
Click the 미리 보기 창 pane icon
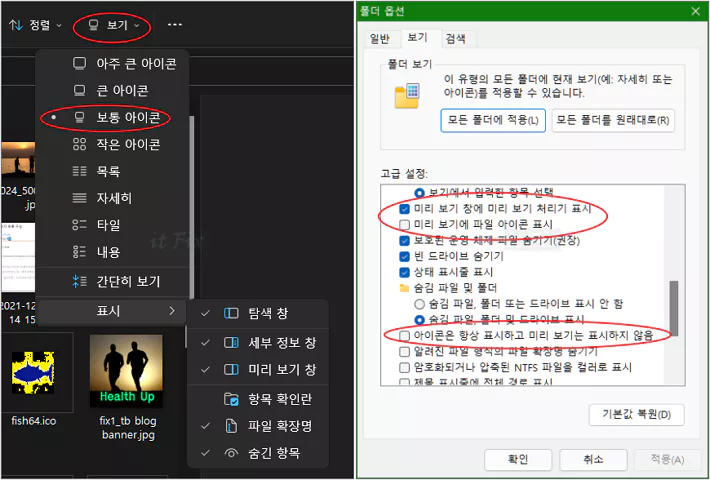point(231,370)
